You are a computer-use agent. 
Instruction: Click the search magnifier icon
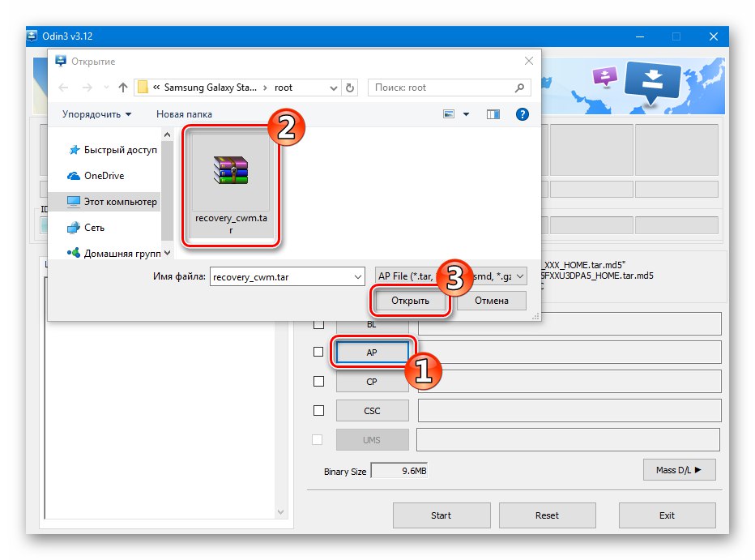tap(519, 88)
